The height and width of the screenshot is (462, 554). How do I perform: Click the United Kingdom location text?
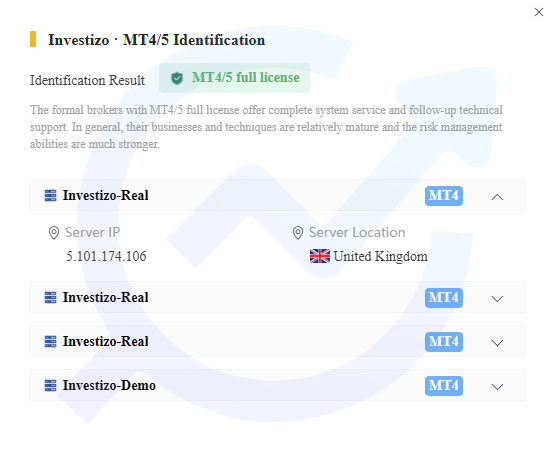pyautogui.click(x=381, y=256)
